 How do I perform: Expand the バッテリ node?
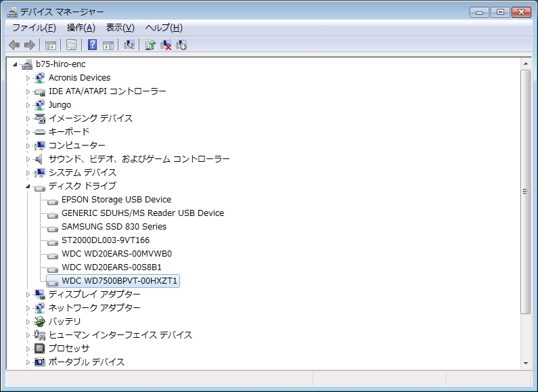click(x=28, y=322)
